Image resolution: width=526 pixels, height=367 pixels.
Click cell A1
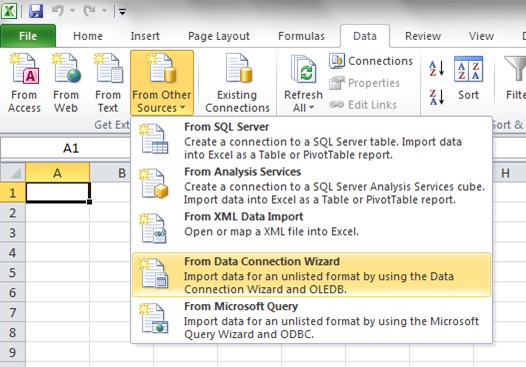click(x=58, y=193)
